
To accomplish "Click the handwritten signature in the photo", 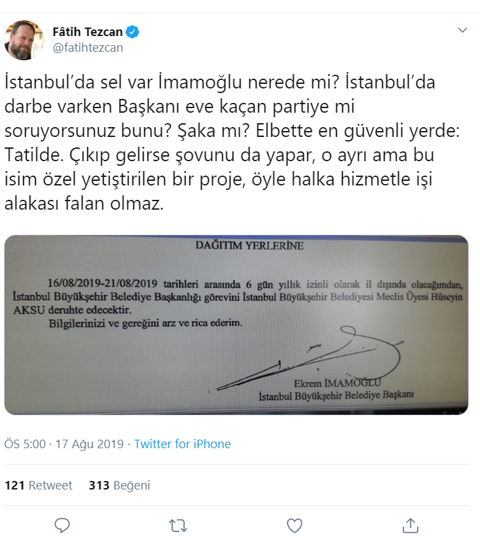I will point(310,358).
